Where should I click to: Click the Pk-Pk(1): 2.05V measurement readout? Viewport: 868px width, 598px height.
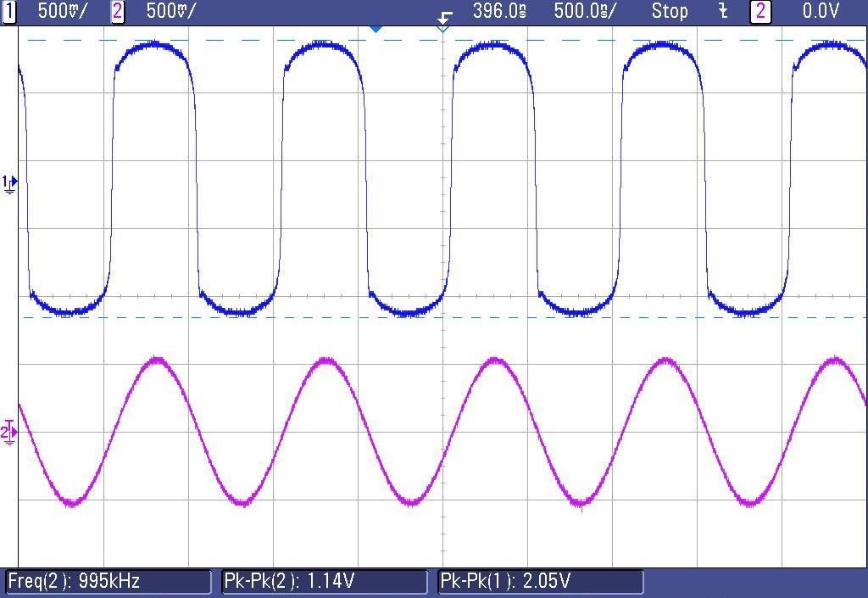[x=541, y=581]
